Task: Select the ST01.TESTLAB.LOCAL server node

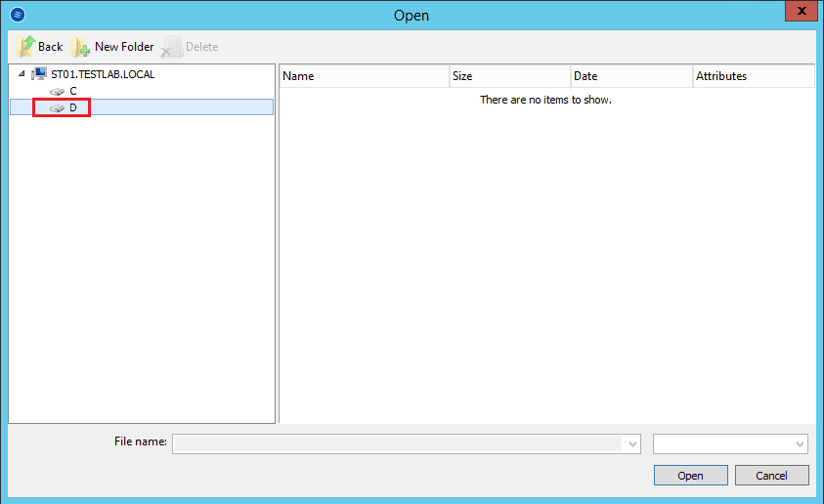Action: click(x=103, y=74)
